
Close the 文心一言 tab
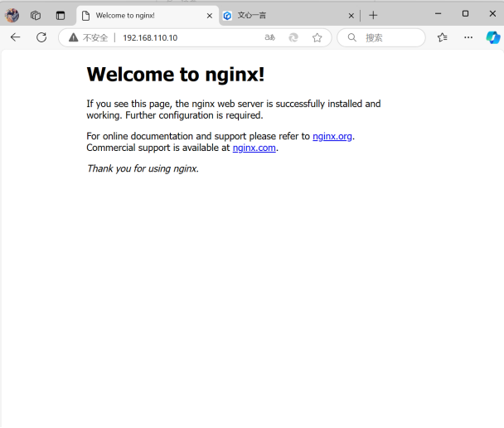(351, 16)
